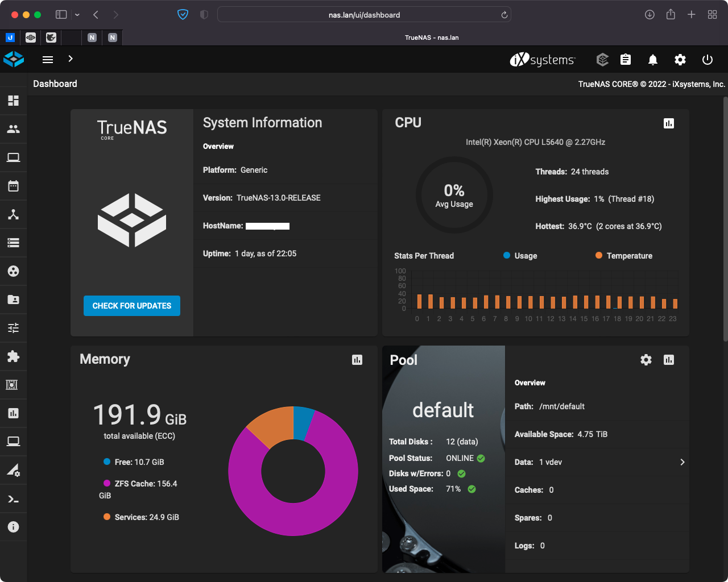
Task: Open the Safari share menu
Action: 671,14
